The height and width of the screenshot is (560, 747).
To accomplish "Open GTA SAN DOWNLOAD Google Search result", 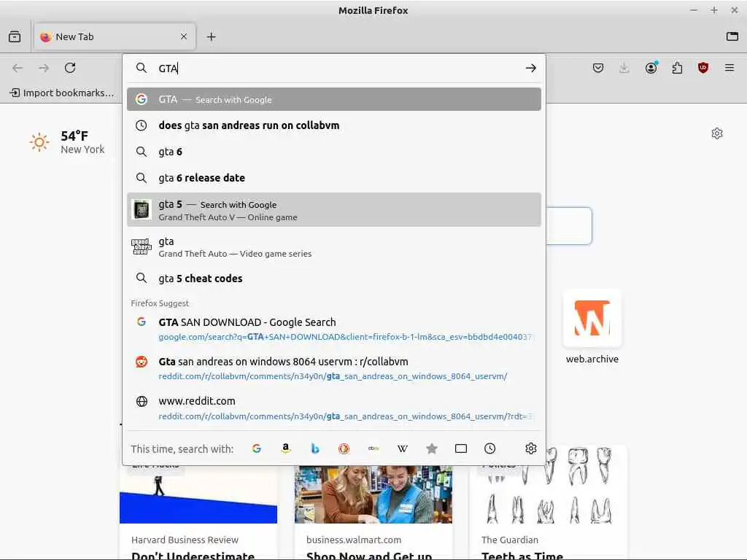I will click(334, 329).
